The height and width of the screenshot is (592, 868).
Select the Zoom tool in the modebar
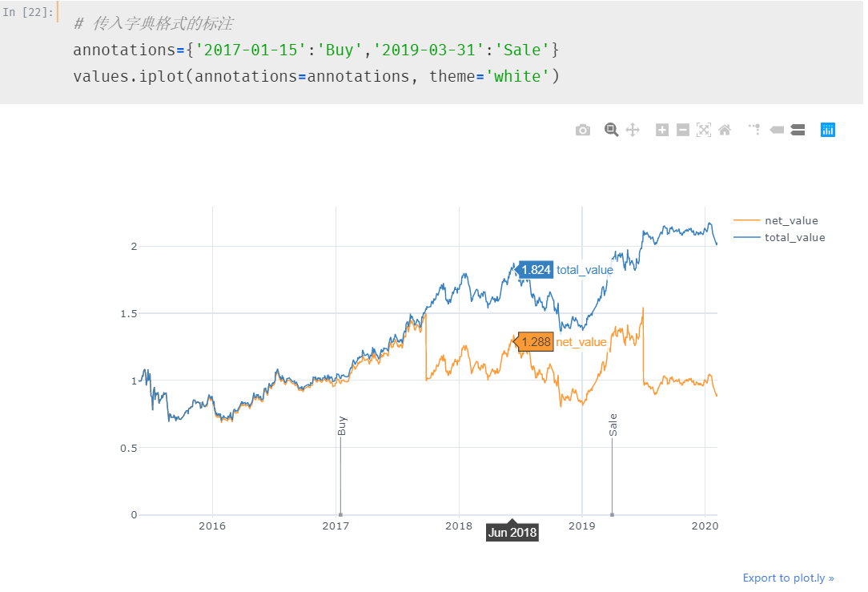pos(611,129)
